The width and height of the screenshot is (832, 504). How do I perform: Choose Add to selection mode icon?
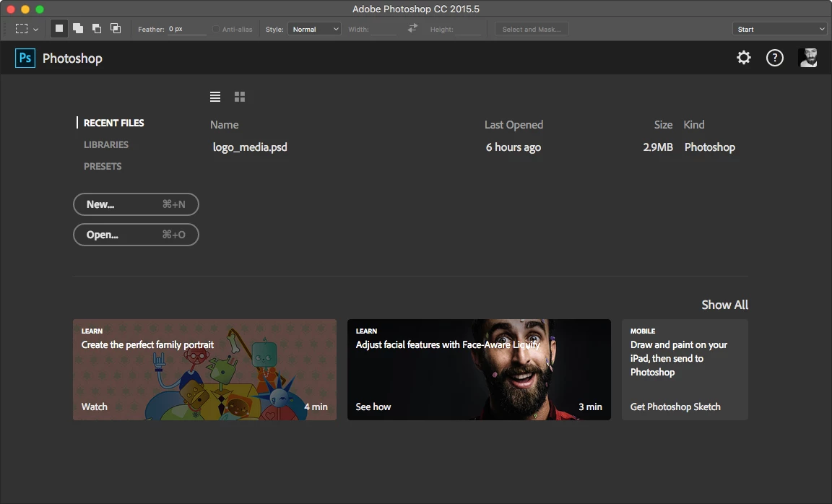[x=78, y=29]
